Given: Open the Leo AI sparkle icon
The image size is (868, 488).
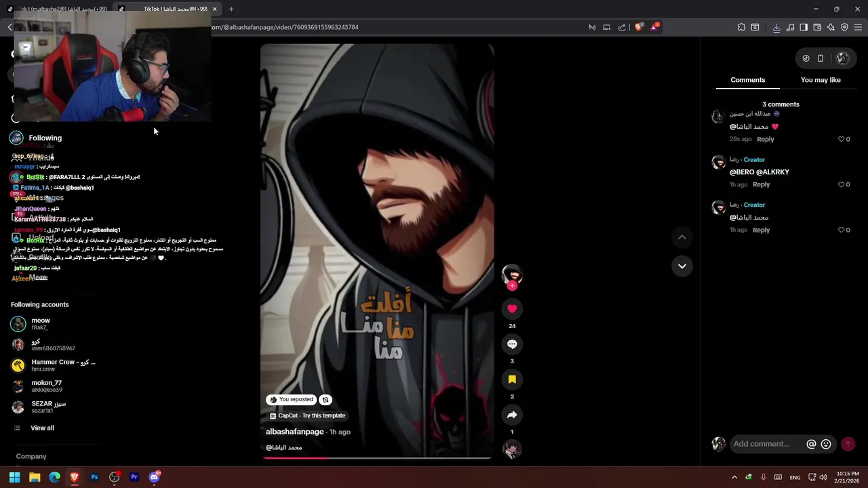Looking at the screenshot, I should [x=831, y=27].
